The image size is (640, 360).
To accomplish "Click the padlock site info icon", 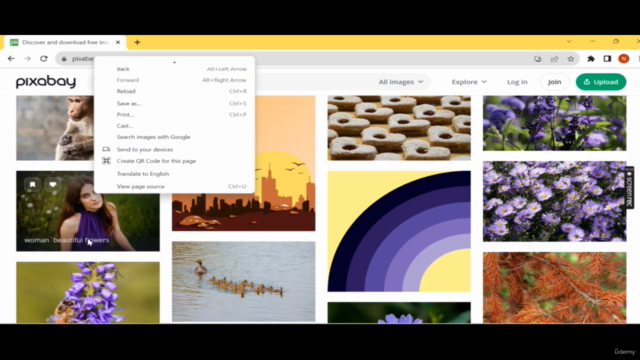I will [x=64, y=59].
